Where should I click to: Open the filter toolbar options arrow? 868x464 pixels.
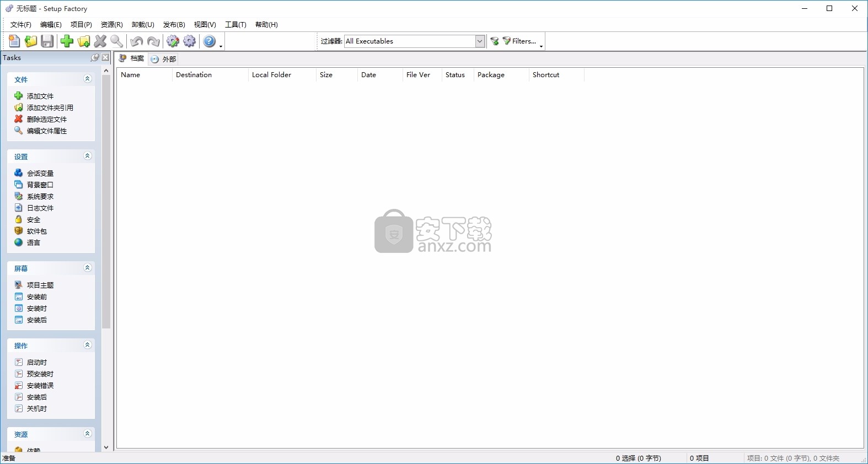tap(542, 46)
